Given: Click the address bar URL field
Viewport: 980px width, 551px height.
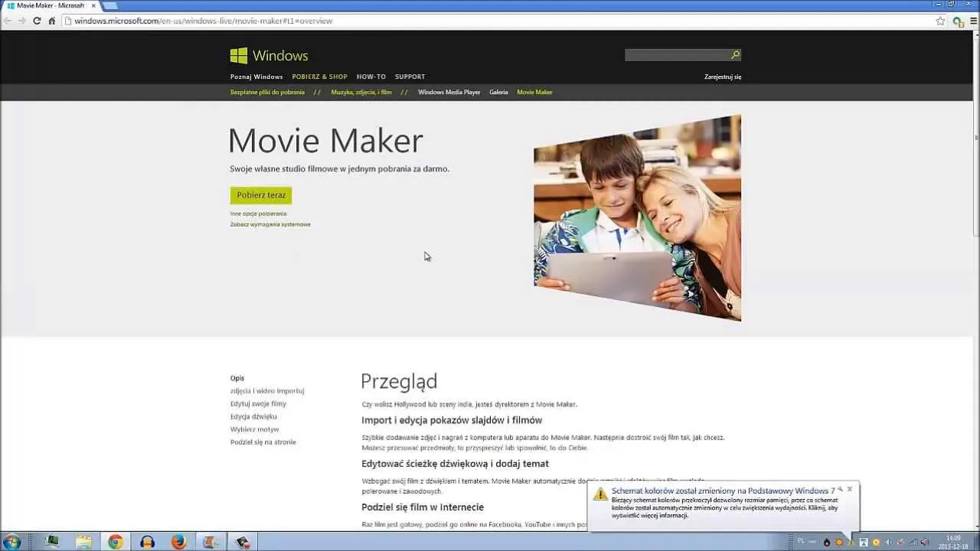Looking at the screenshot, I should [498, 21].
